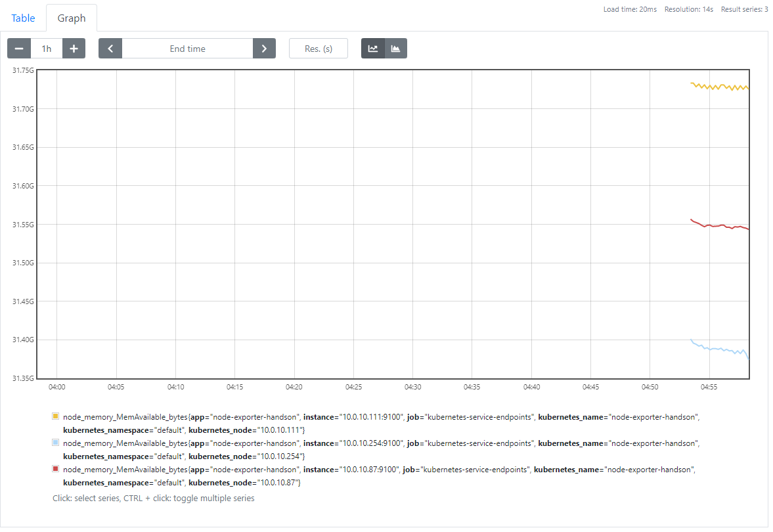Screen dimensions: 773x532
Task: Select the Graph tab
Action: click(x=72, y=18)
